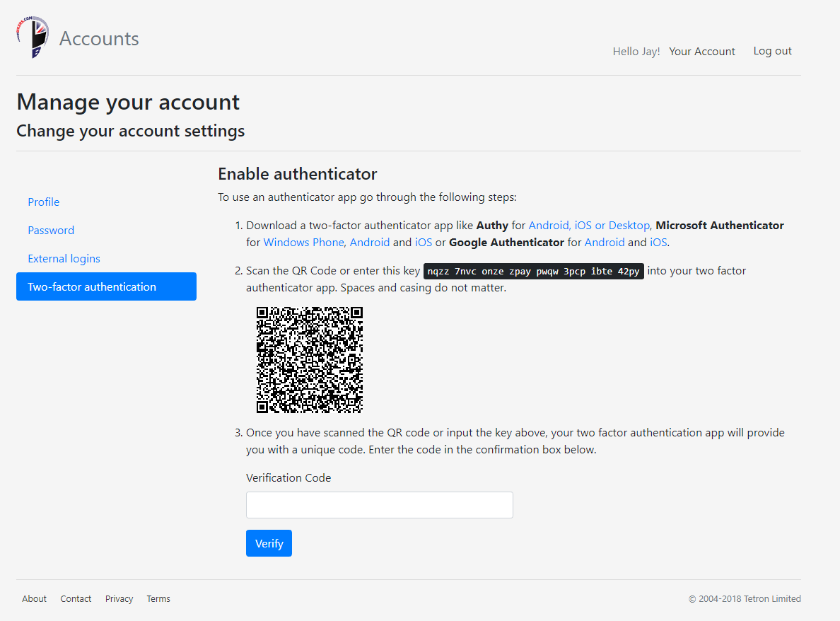
Task: Go to the Profile settings tab
Action: click(43, 202)
